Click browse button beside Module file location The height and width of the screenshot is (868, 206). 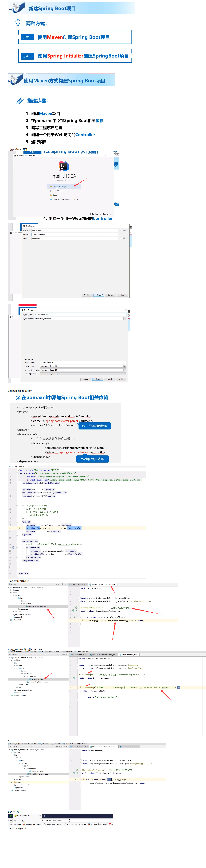(125, 370)
